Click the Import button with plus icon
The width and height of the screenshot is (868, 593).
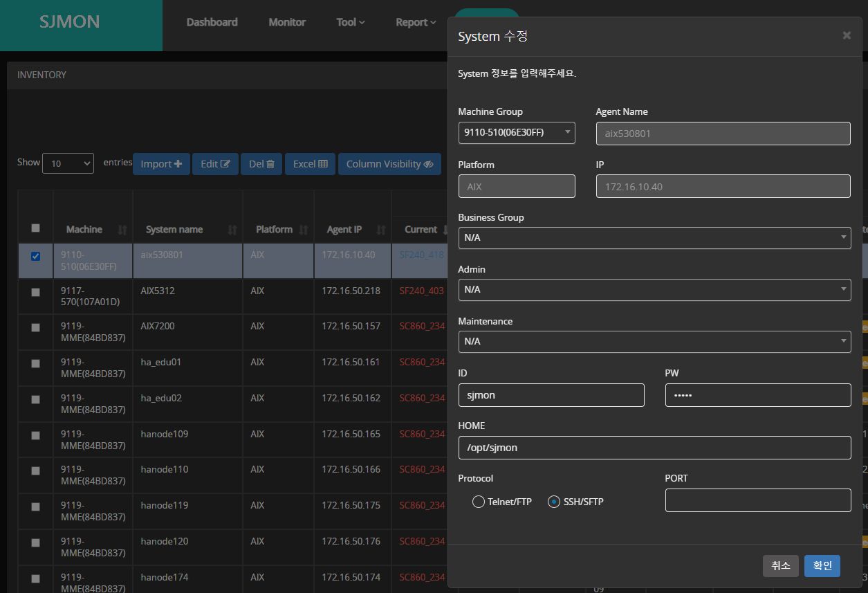pos(161,164)
